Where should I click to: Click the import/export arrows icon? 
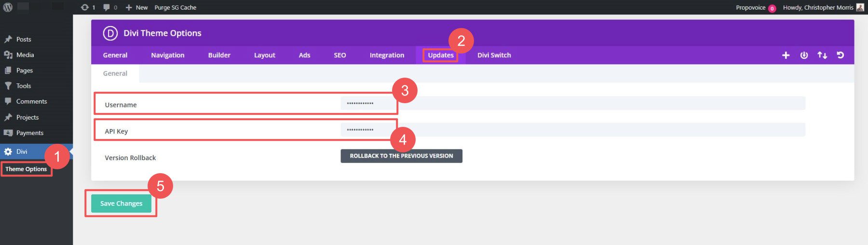[x=822, y=55]
